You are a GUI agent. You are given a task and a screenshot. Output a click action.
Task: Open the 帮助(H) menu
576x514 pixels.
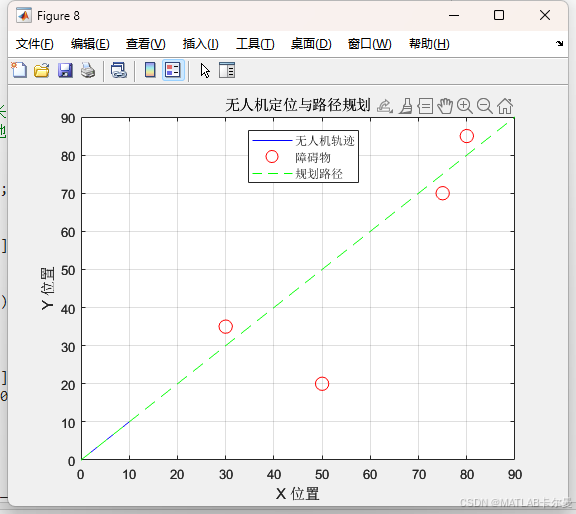click(x=429, y=44)
